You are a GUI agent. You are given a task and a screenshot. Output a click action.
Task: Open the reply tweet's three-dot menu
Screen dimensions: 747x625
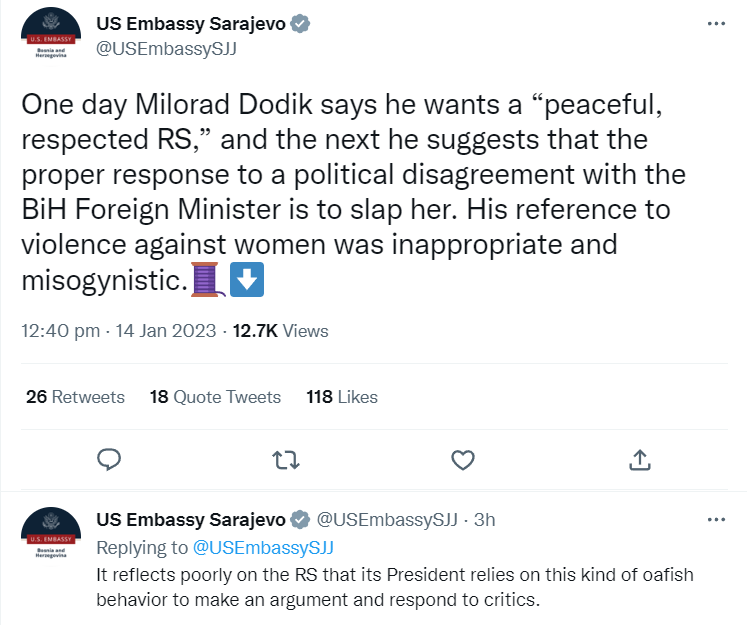tap(716, 519)
